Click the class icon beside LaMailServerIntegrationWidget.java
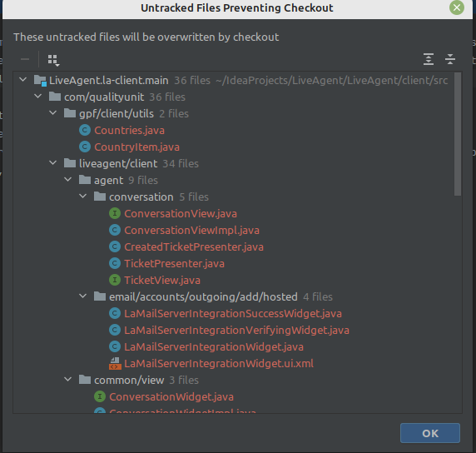The height and width of the screenshot is (453, 476). 115,346
